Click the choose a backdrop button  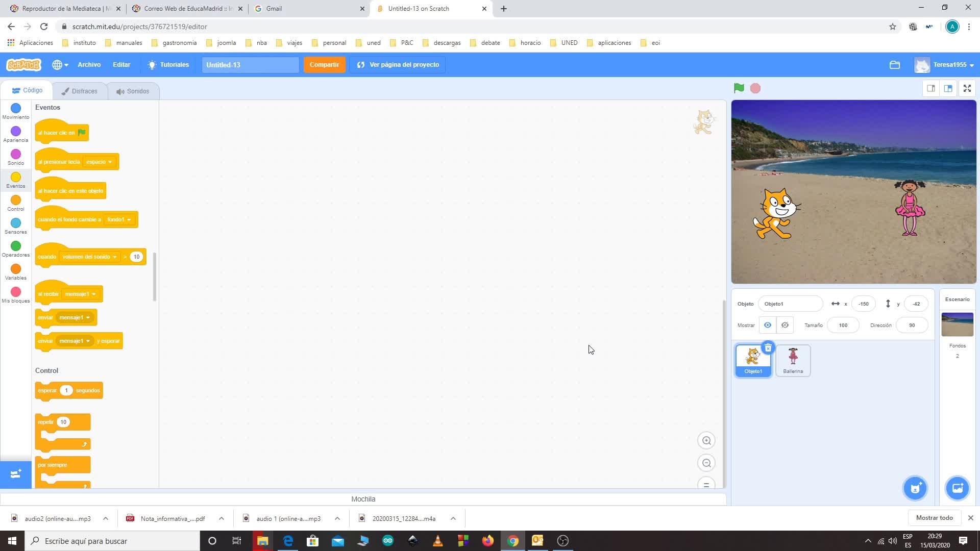click(957, 488)
